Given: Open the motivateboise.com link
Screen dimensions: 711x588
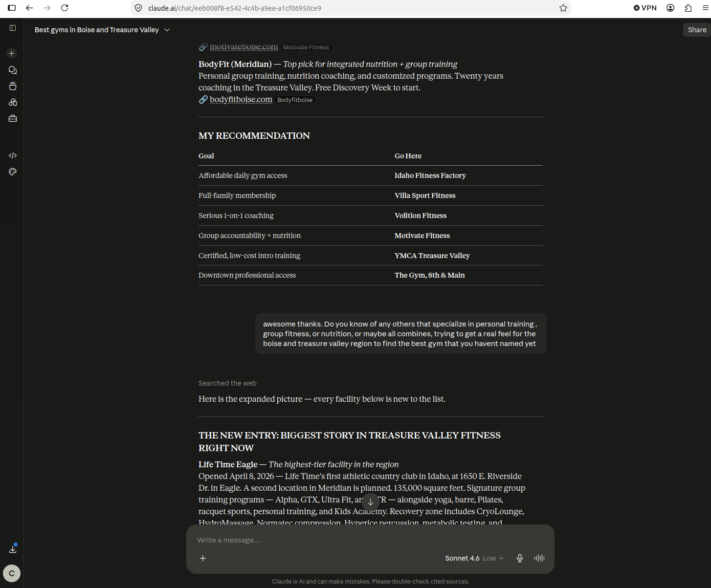Looking at the screenshot, I should [x=244, y=47].
